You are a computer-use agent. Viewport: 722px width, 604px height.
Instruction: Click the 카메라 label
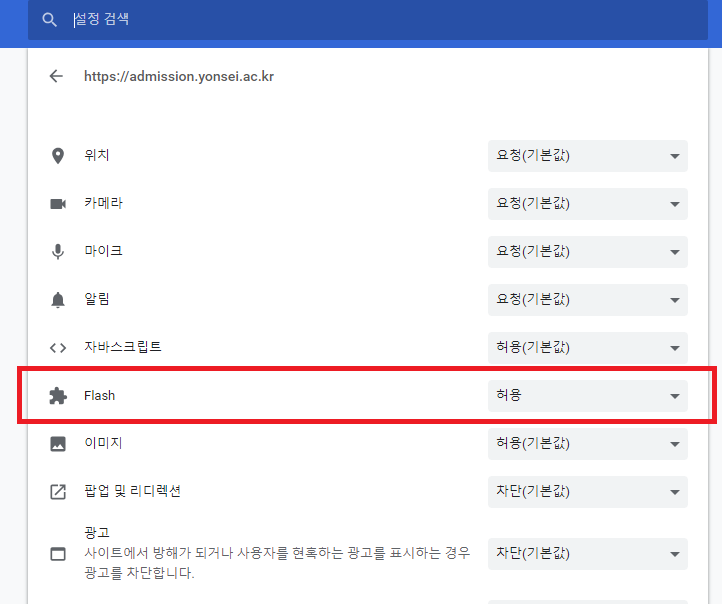[x=103, y=203]
